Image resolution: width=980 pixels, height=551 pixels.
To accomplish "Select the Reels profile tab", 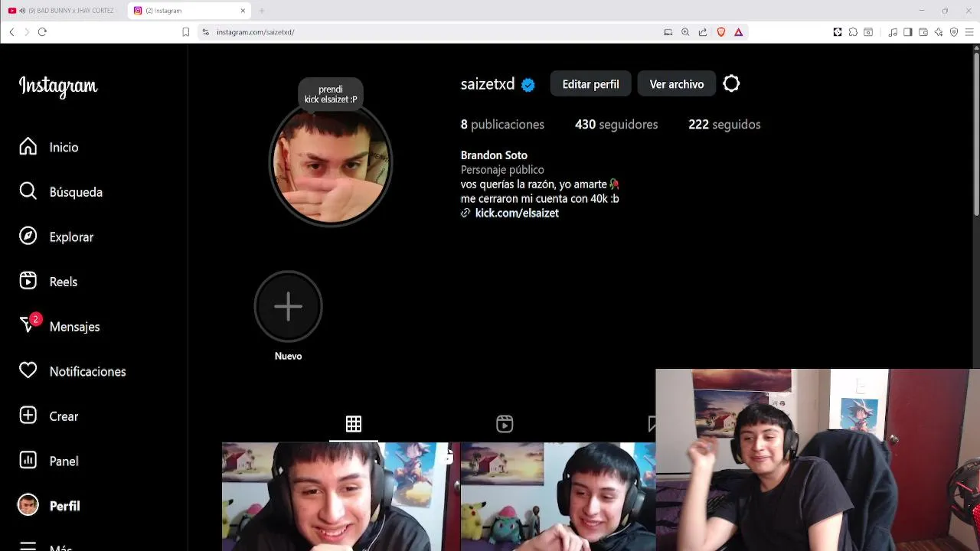I will point(505,424).
